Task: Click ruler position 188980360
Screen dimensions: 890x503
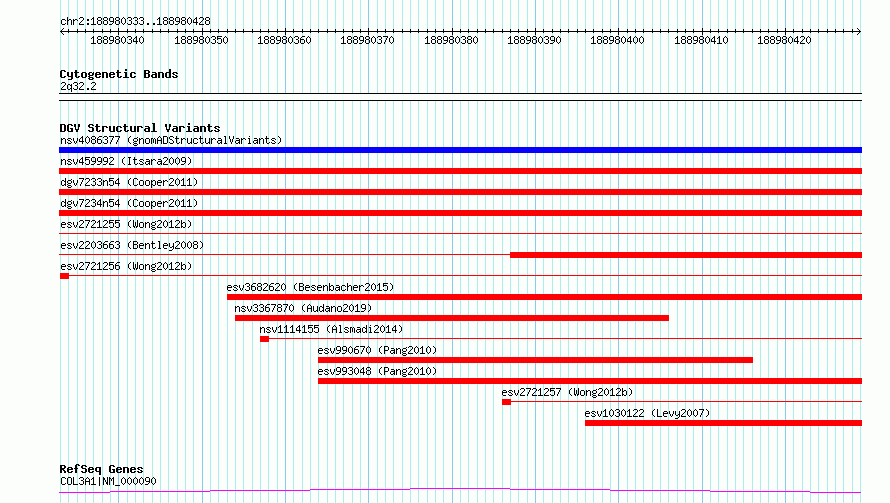Action: click(284, 40)
